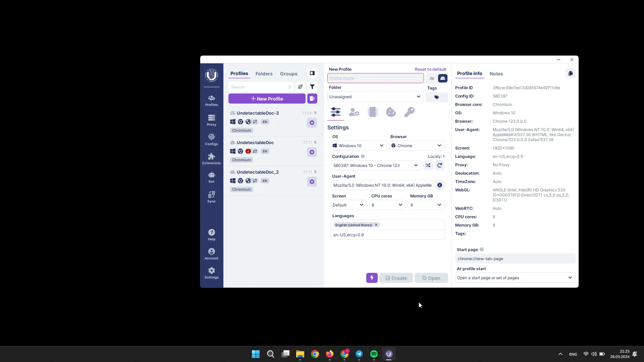
Task: Remove English (United States) language tag
Action: [376, 225]
